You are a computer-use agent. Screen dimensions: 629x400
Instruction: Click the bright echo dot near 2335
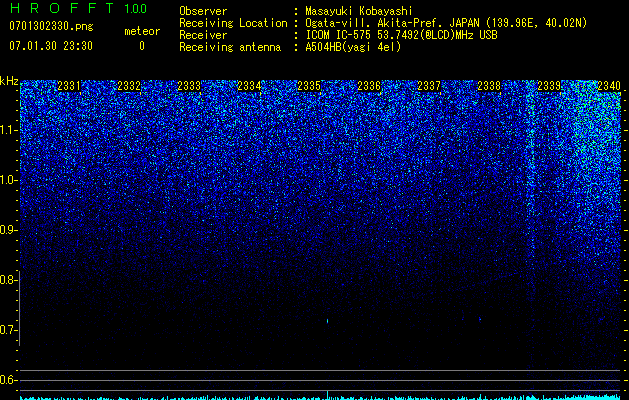click(x=328, y=321)
